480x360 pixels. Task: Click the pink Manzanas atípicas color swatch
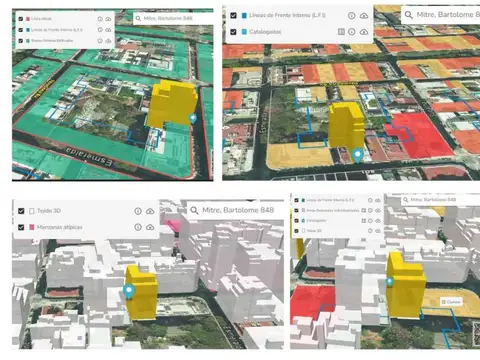(32, 227)
